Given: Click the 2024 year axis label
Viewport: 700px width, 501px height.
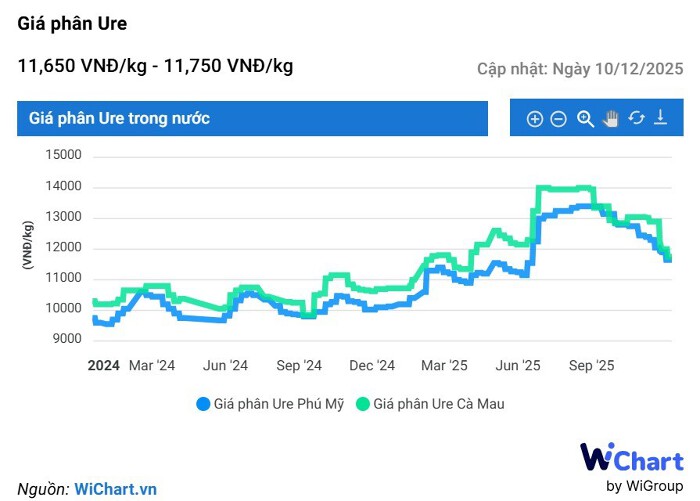Looking at the screenshot, I should pos(104,365).
